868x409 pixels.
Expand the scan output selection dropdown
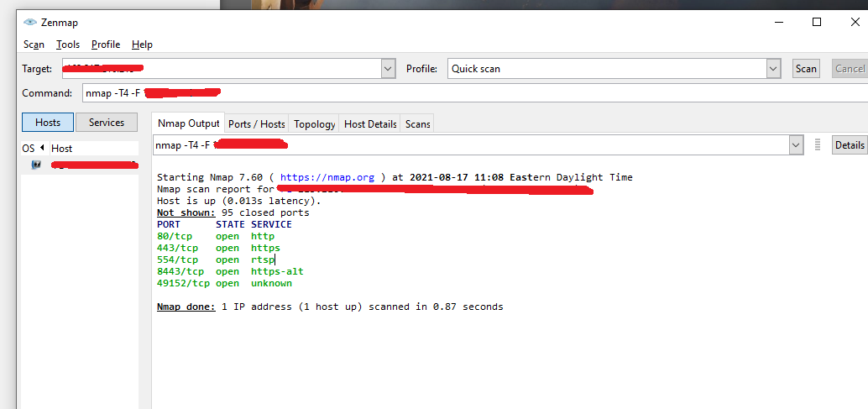tap(796, 145)
